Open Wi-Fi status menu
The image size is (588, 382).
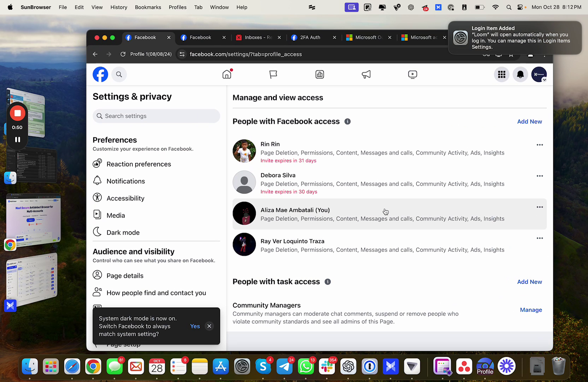pyautogui.click(x=495, y=7)
